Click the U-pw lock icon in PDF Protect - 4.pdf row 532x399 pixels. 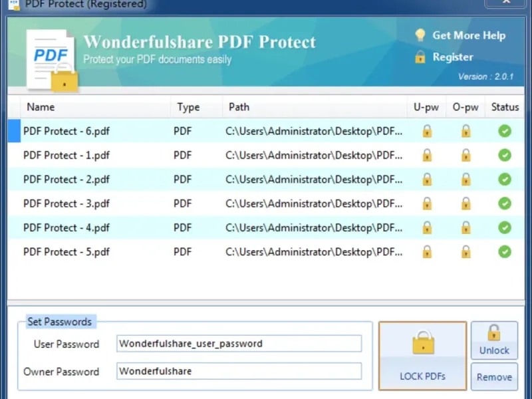(x=427, y=227)
